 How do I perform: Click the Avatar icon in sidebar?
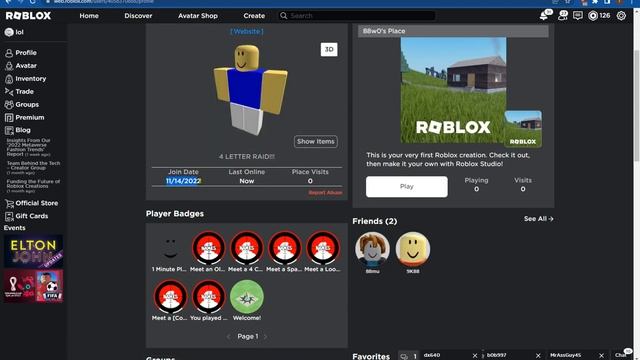[9, 66]
